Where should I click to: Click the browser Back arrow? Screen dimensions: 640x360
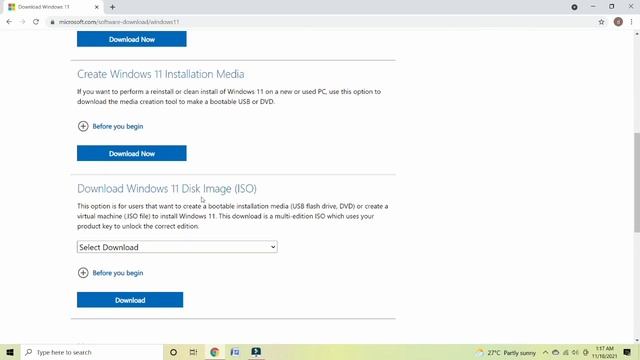(9, 22)
